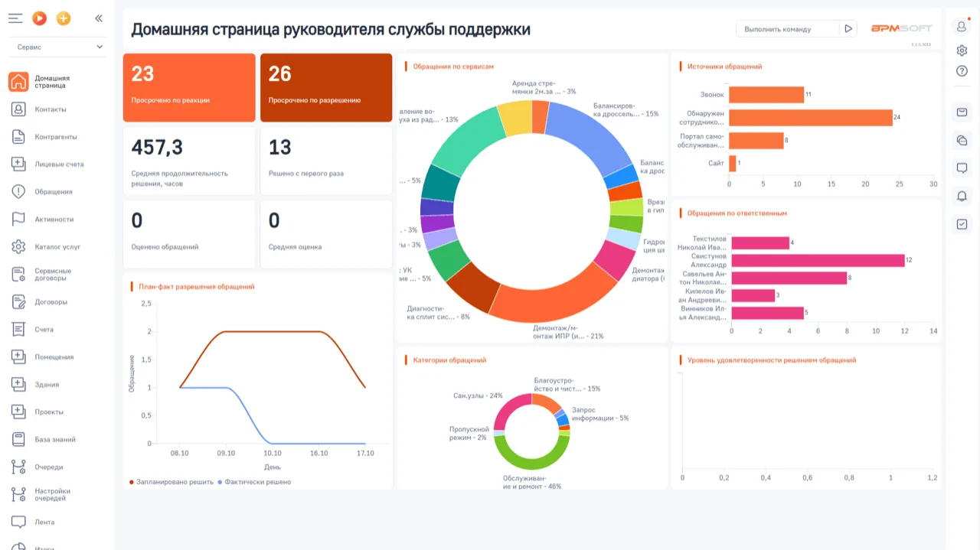Open the chats bubble icon

tap(962, 140)
